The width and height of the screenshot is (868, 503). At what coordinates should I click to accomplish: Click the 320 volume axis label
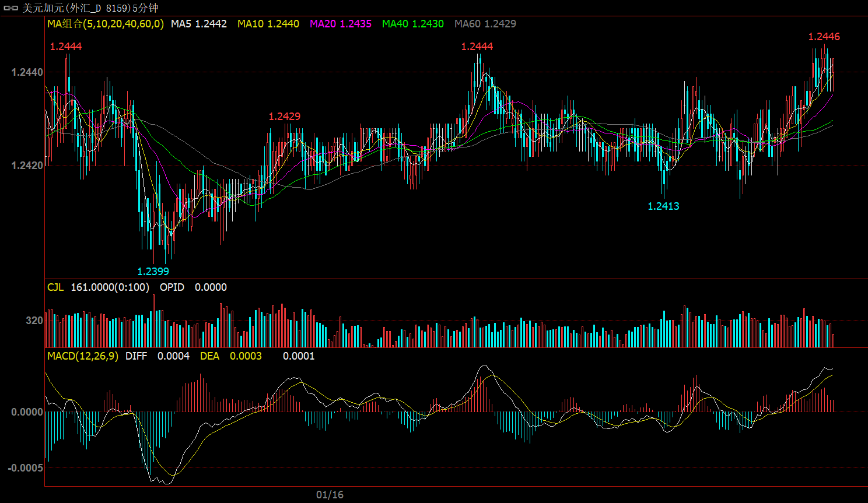click(x=34, y=321)
